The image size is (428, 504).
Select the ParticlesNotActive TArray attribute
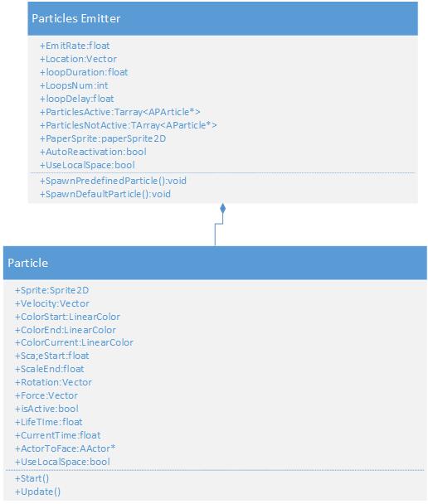pos(129,125)
